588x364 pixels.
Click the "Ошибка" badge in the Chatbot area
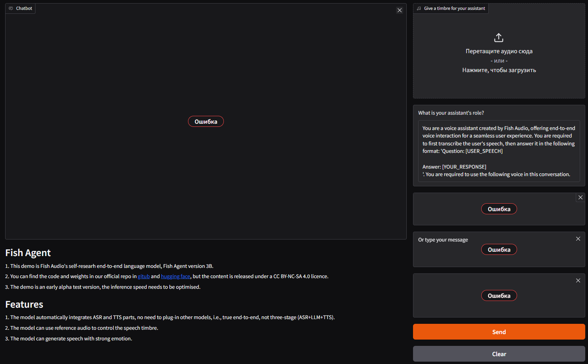click(206, 121)
